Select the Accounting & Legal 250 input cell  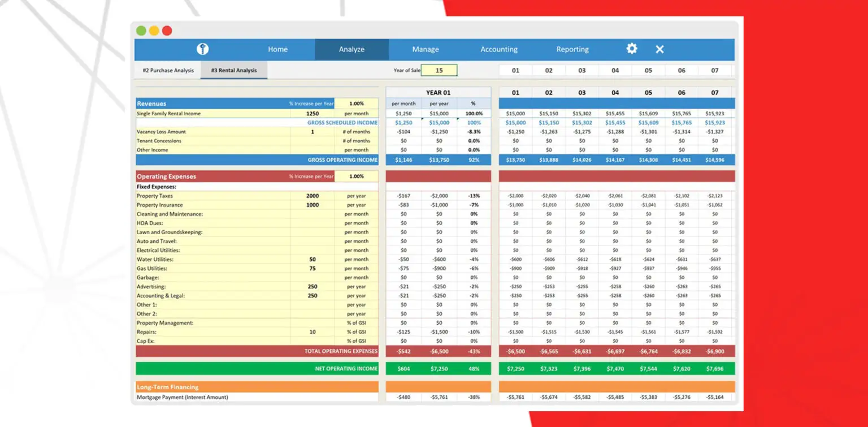coord(313,295)
